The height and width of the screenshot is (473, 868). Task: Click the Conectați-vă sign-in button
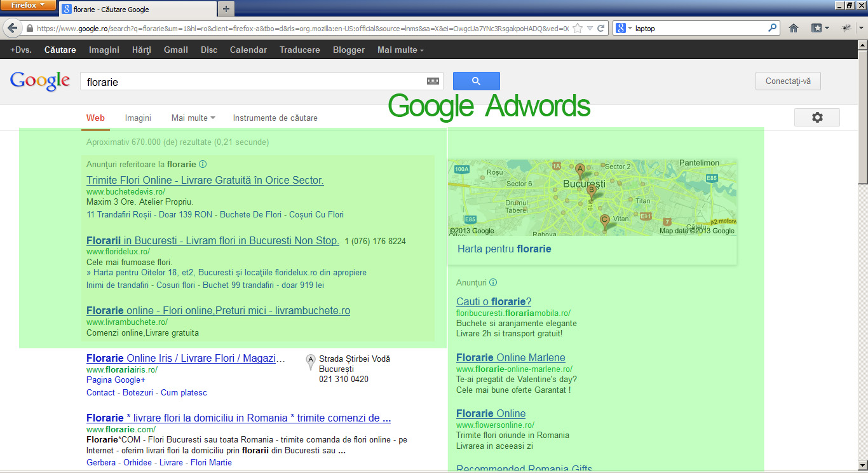click(788, 81)
